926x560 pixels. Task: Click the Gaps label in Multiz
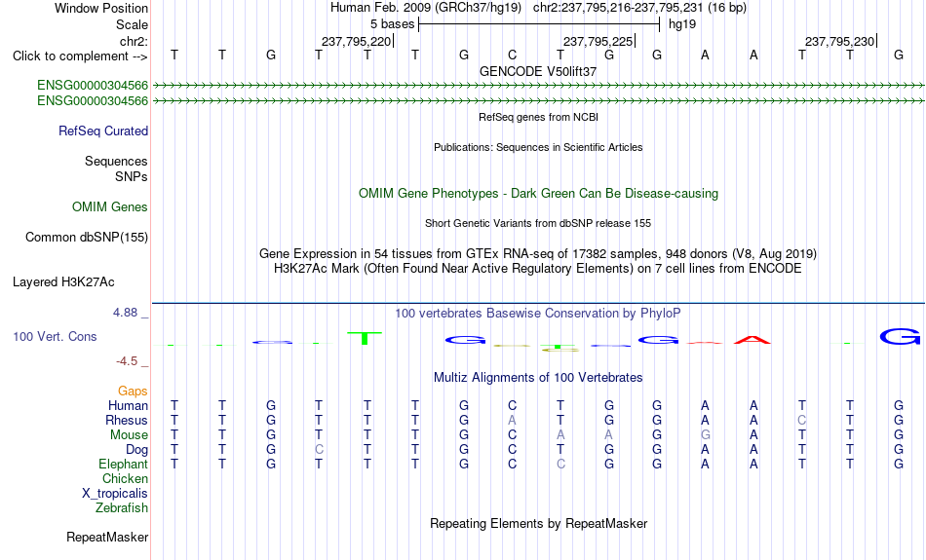point(133,391)
